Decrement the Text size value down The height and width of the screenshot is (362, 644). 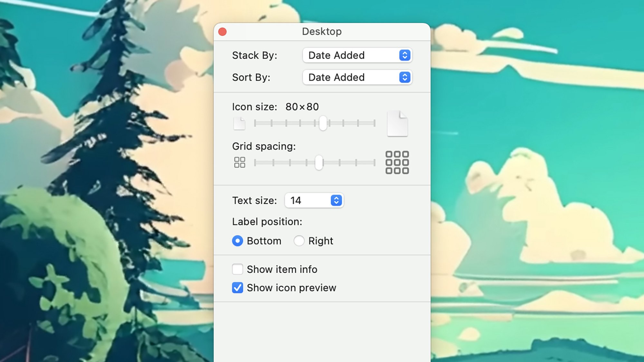(x=337, y=203)
